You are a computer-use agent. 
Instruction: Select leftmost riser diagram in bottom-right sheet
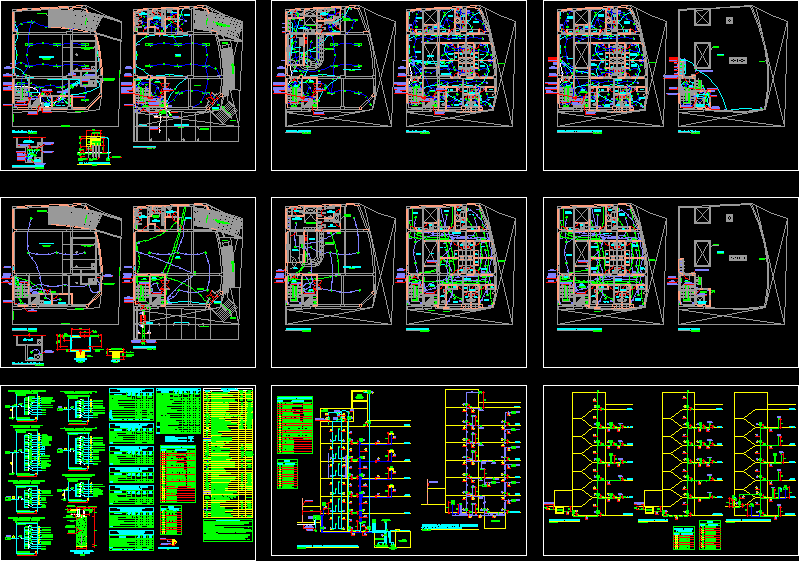click(x=589, y=457)
